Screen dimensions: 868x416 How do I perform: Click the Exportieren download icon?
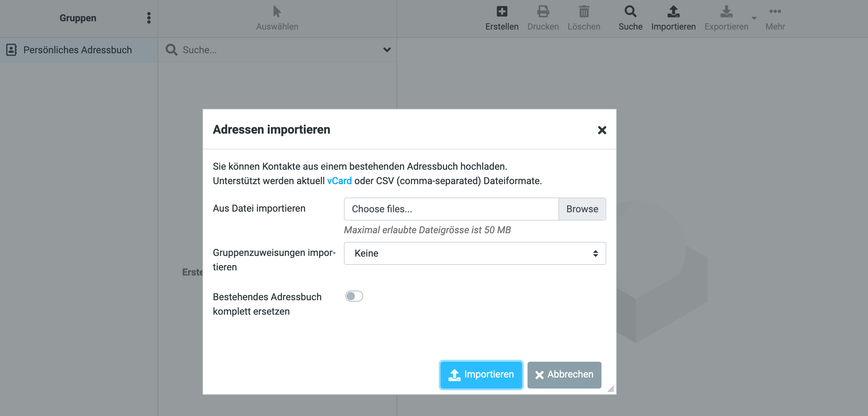pyautogui.click(x=726, y=12)
